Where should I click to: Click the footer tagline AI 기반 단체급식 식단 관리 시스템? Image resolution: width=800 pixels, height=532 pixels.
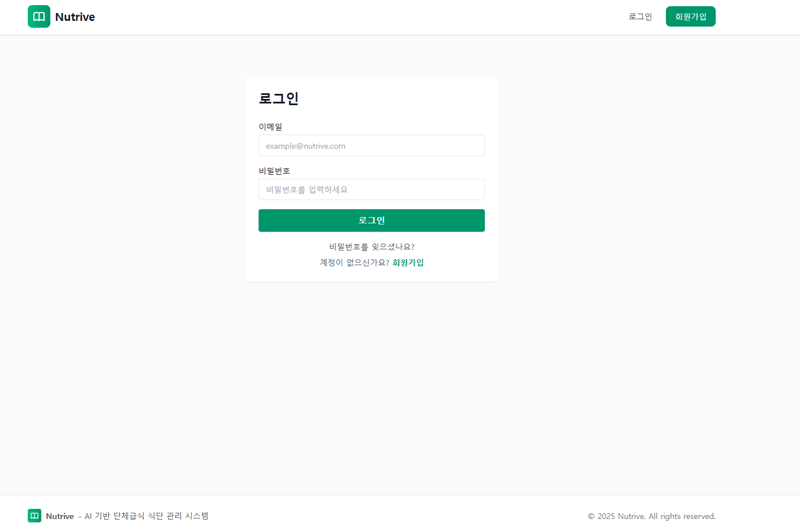[147, 516]
